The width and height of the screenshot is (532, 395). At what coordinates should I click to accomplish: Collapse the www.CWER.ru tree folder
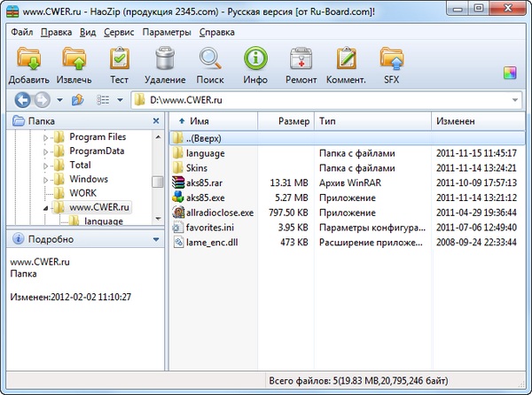(x=46, y=208)
